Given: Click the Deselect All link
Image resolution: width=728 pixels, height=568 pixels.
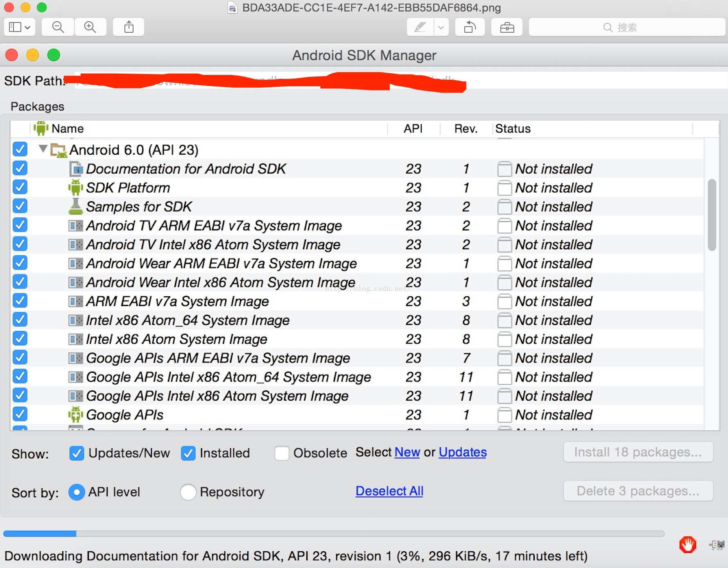Looking at the screenshot, I should (389, 491).
